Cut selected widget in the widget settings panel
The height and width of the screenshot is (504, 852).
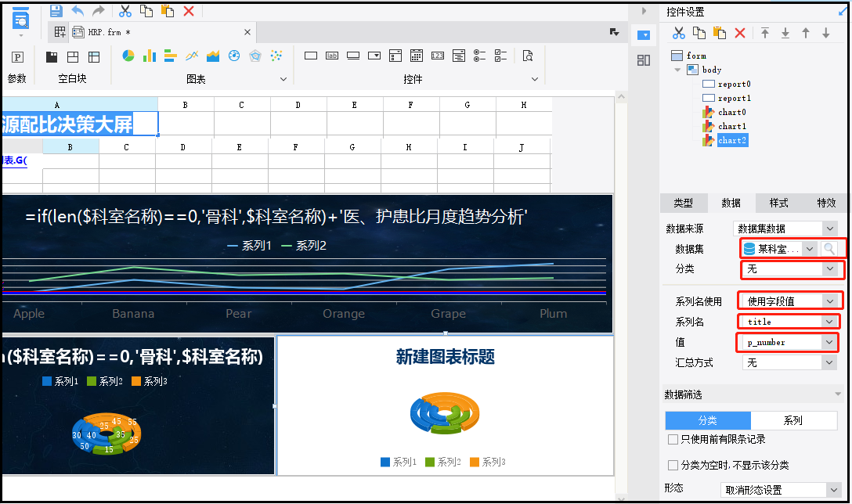click(x=679, y=33)
